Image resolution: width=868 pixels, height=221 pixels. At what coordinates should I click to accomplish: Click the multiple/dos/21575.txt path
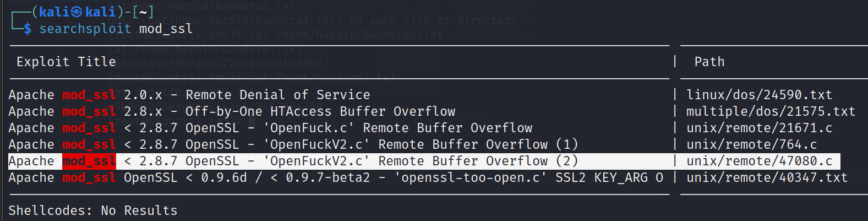coord(771,111)
